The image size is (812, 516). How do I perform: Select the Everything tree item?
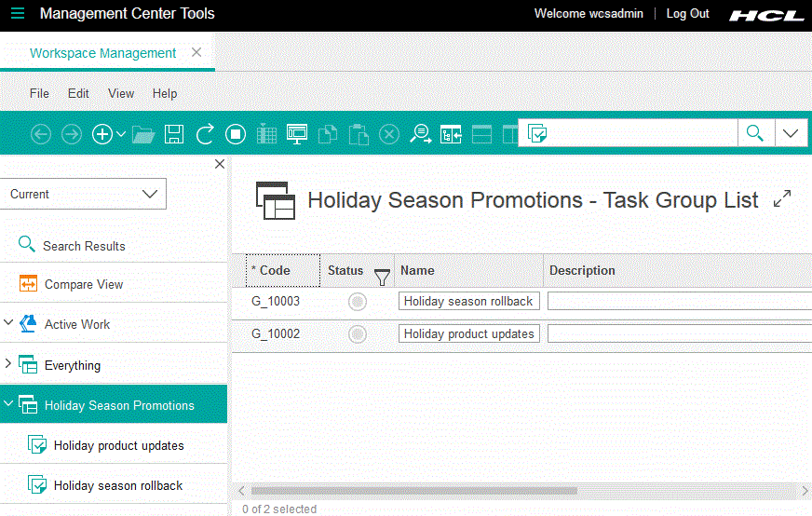(73, 365)
